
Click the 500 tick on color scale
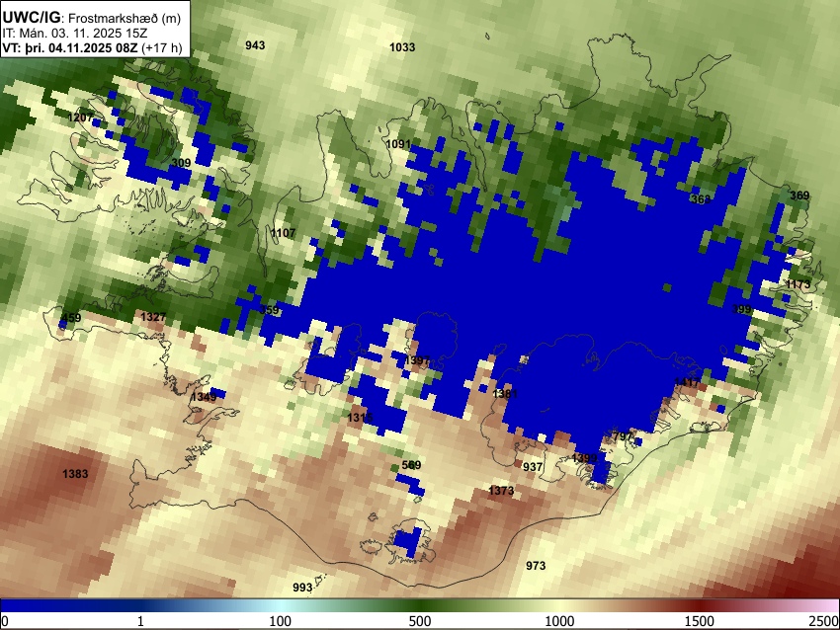tap(420, 621)
